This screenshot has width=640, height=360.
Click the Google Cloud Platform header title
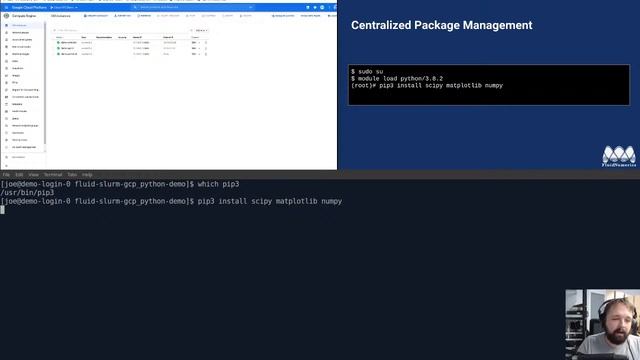[29, 7]
